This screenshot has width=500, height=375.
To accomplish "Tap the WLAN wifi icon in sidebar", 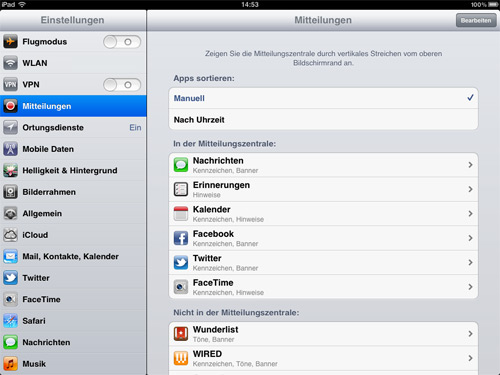I will pyautogui.click(x=10, y=63).
